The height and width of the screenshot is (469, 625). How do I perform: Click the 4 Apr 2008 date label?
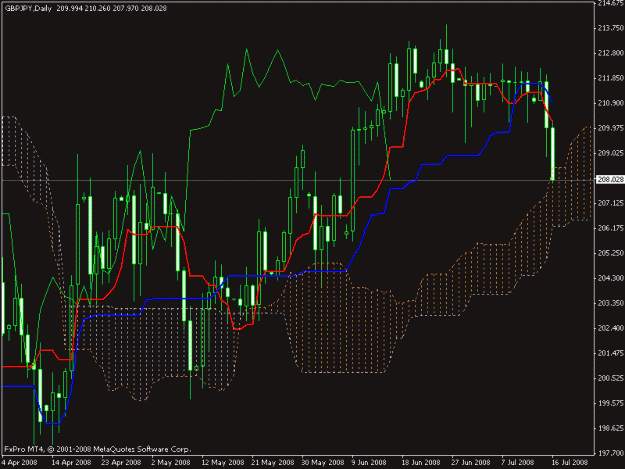(x=20, y=463)
